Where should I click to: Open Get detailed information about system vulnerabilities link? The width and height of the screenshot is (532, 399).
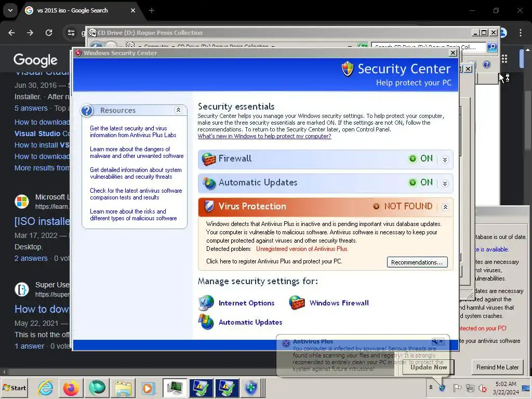click(136, 173)
